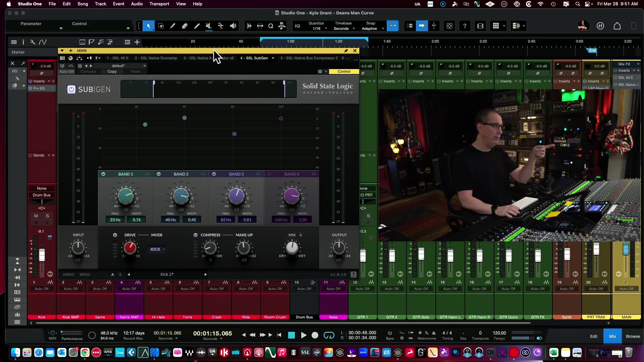The width and height of the screenshot is (644, 362).
Task: Toggle Band 3 power button
Action: click(214, 174)
